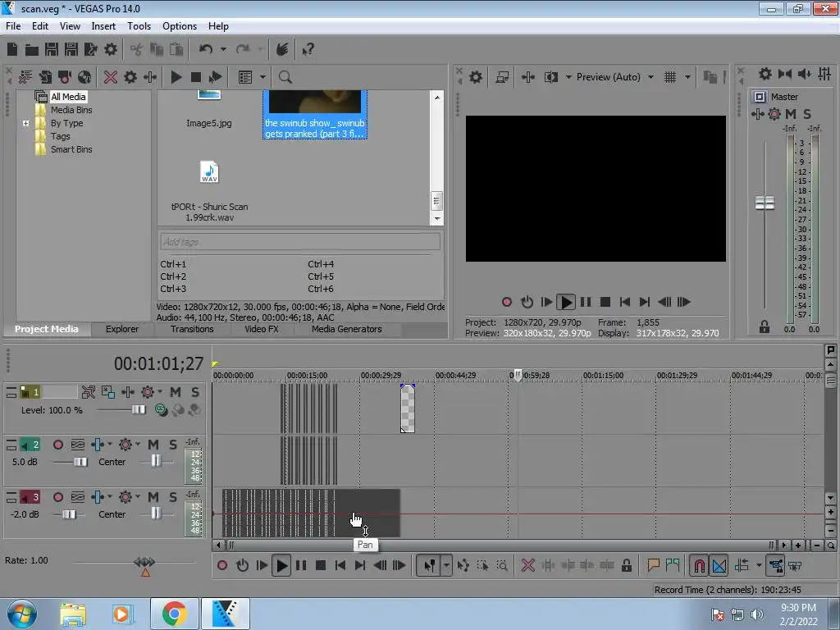Create a new project from the main toolbar

point(12,50)
